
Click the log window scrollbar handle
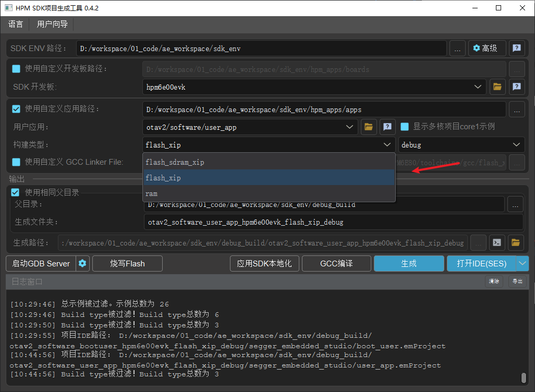pos(524,378)
